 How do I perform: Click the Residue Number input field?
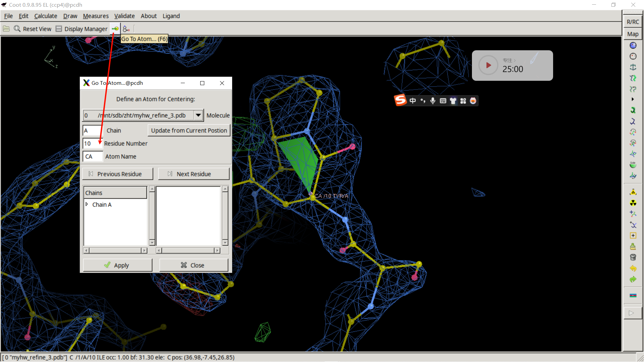pos(92,143)
